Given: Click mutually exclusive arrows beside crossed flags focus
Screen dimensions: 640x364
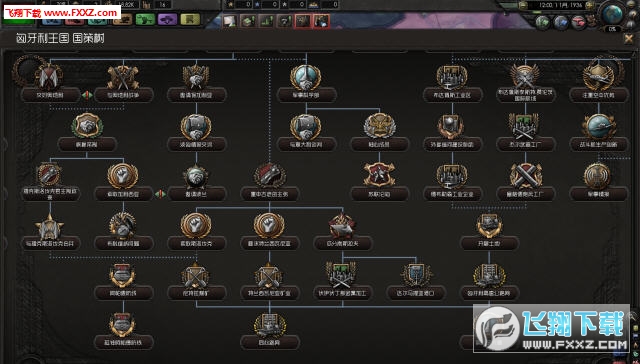Looking at the screenshot, I should click(x=87, y=95).
